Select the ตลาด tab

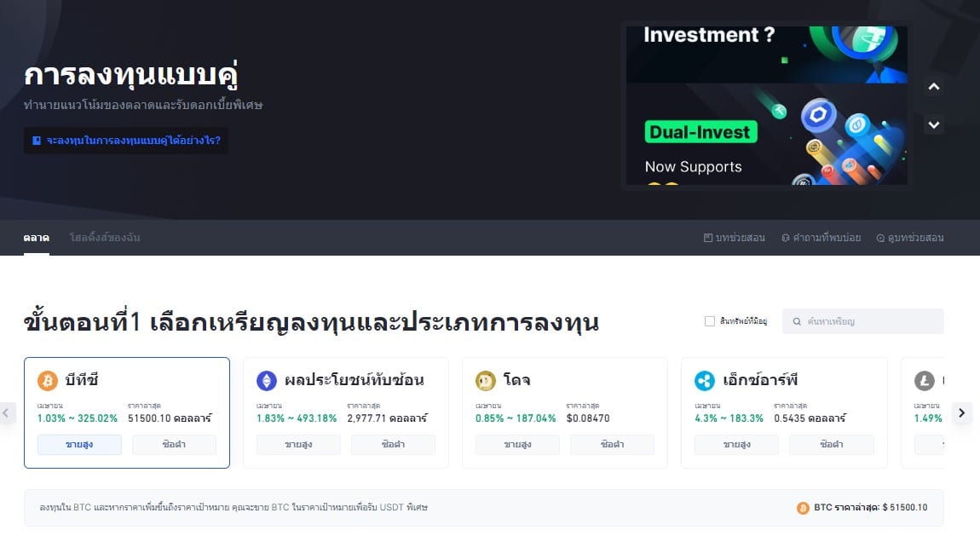[x=36, y=238]
